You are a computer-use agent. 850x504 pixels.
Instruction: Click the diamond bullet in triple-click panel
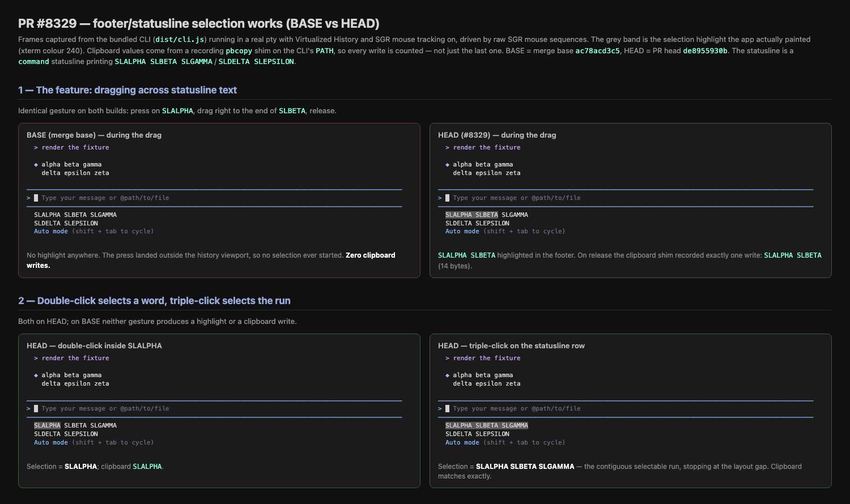click(x=447, y=375)
